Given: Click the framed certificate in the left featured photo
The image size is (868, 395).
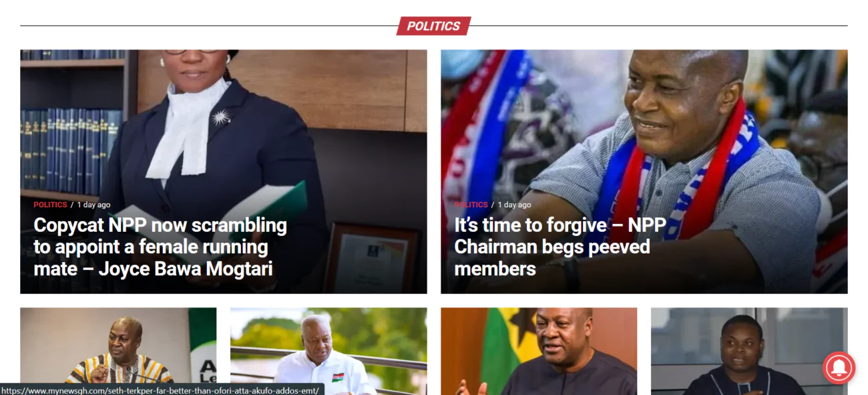Looking at the screenshot, I should pyautogui.click(x=373, y=257).
